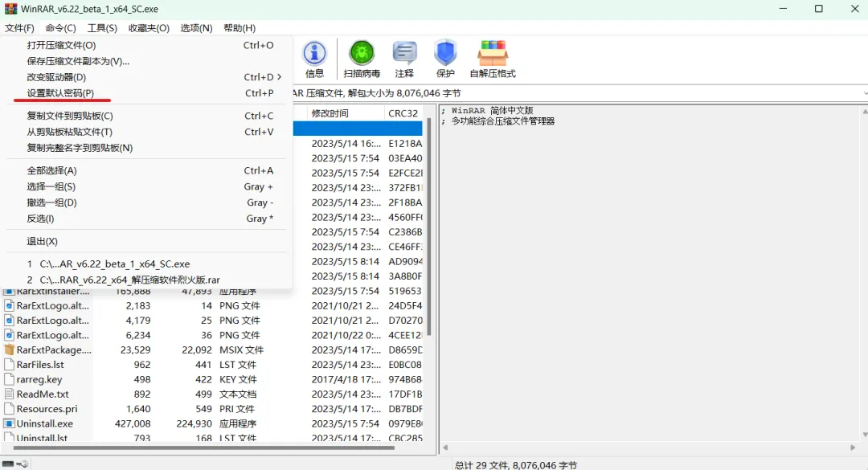The height and width of the screenshot is (470, 868).
Task: Click comment pane scroll-down arrow
Action: pos(864,435)
